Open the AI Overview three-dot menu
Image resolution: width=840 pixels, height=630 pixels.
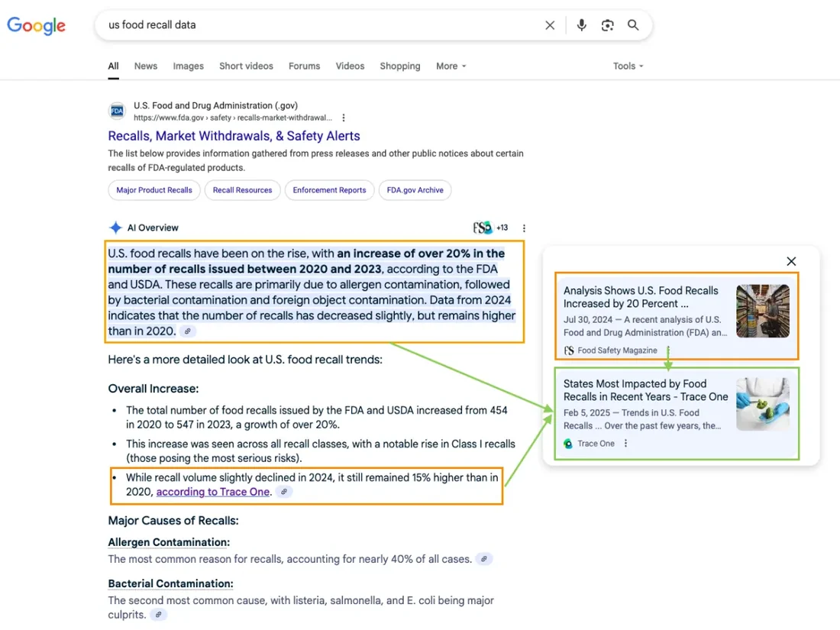(524, 228)
